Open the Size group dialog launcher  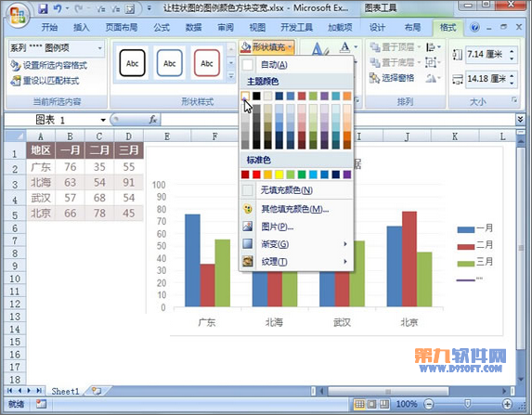point(514,99)
